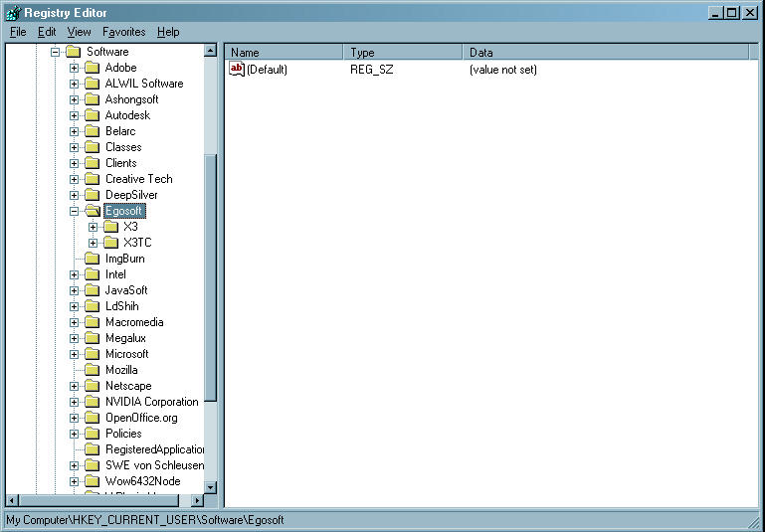
Task: Click tree pane scroll up arrow
Action: tap(210, 51)
